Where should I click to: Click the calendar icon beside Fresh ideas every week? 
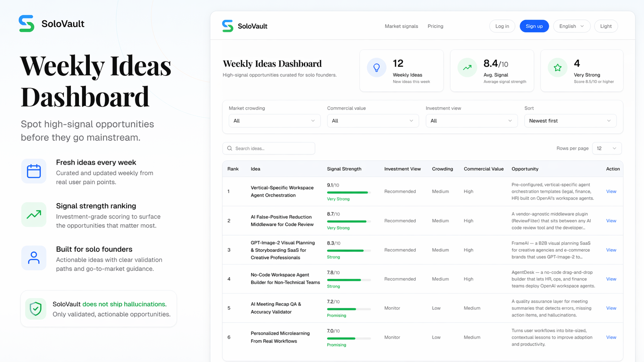tap(34, 171)
